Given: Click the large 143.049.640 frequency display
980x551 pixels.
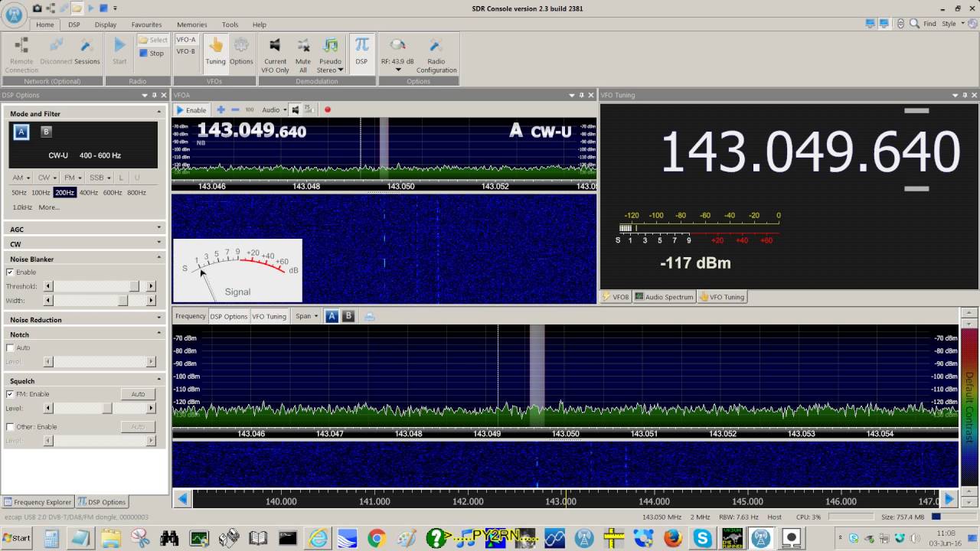Looking at the screenshot, I should (x=810, y=152).
